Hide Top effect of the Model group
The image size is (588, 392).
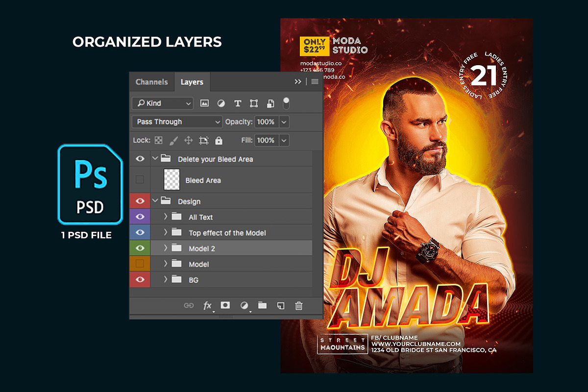[x=140, y=232]
